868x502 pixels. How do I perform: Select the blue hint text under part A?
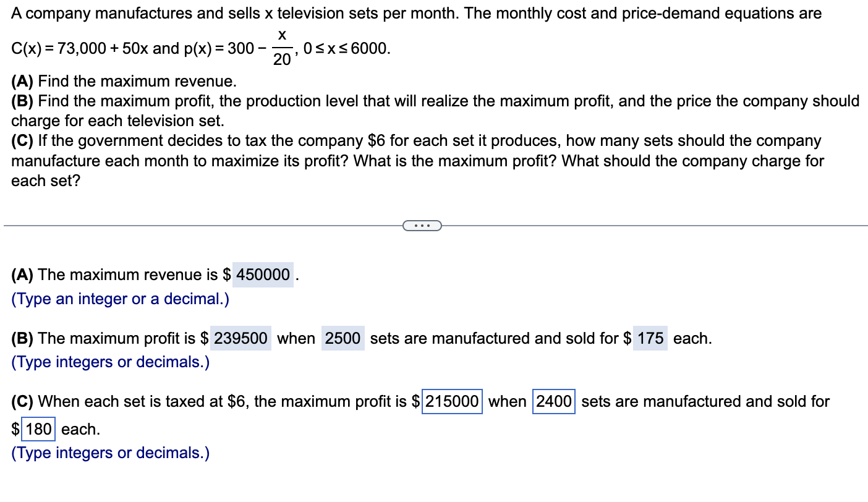tap(119, 299)
